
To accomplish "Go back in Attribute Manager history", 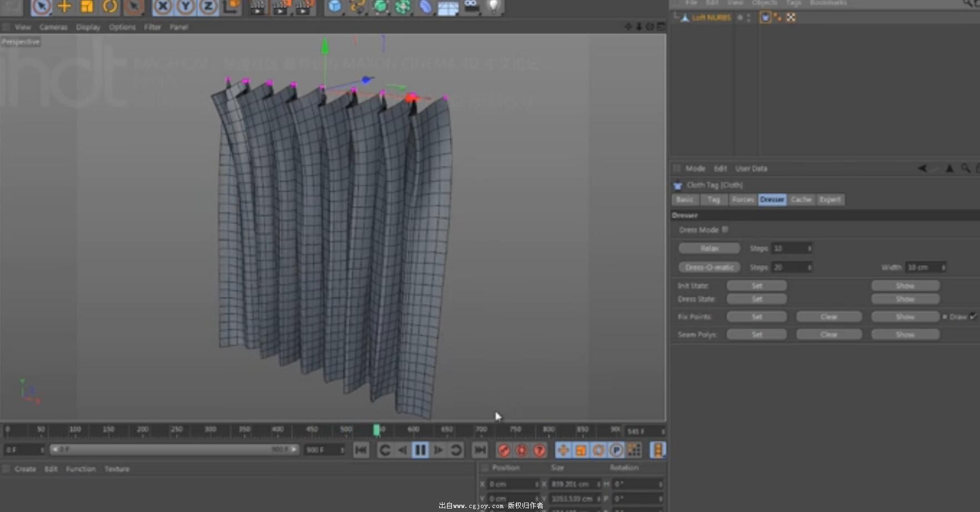I will point(922,168).
